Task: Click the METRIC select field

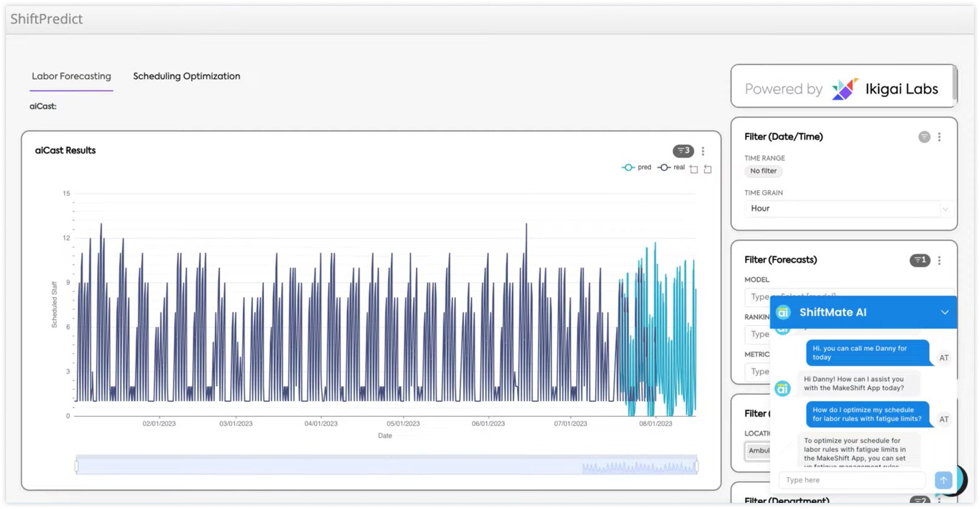Action: pos(757,371)
